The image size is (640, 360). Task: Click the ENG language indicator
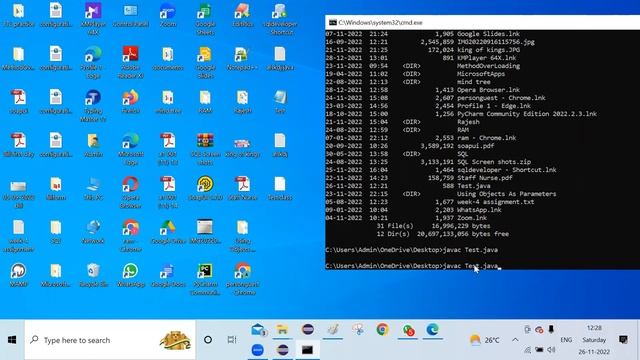[x=566, y=340]
